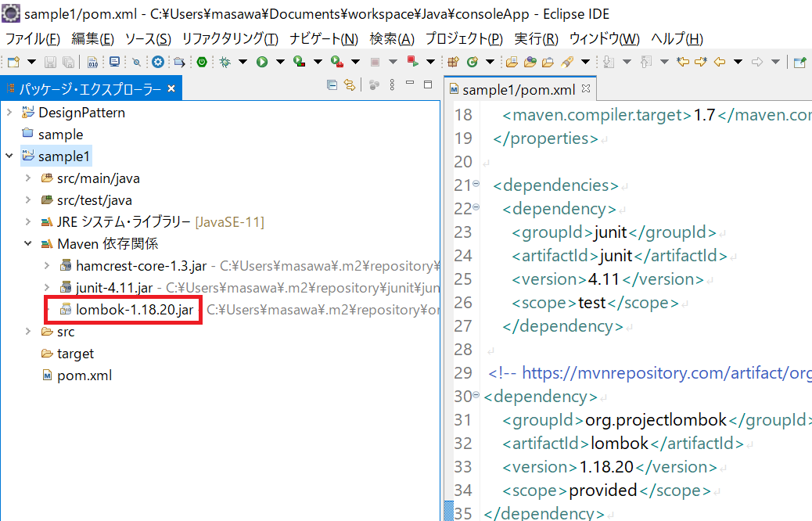The height and width of the screenshot is (521, 812).
Task: Navigate Back with yellow left arrow
Action: (x=720, y=62)
